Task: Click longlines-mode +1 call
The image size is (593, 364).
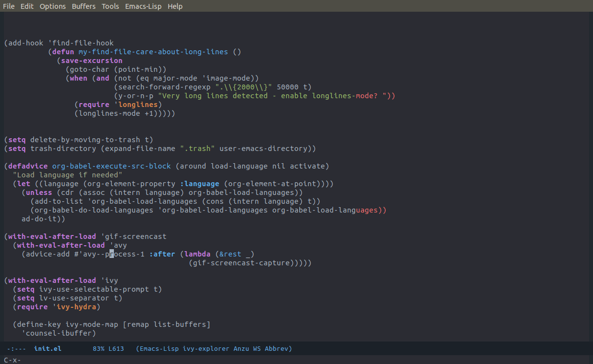Action: tap(116, 113)
